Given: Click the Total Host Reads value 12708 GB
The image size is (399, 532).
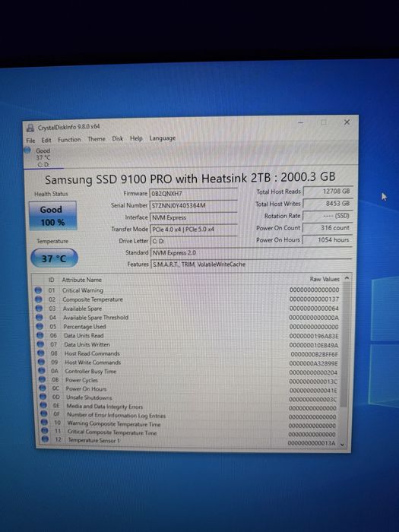Looking at the screenshot, I should point(328,191).
